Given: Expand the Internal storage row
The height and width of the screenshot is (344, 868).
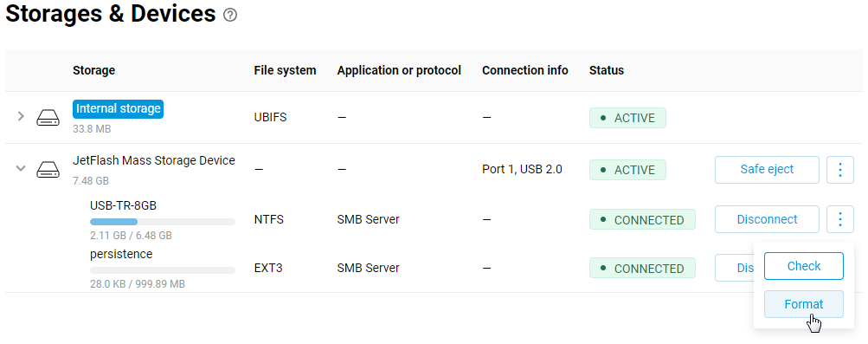Looking at the screenshot, I should 21,116.
